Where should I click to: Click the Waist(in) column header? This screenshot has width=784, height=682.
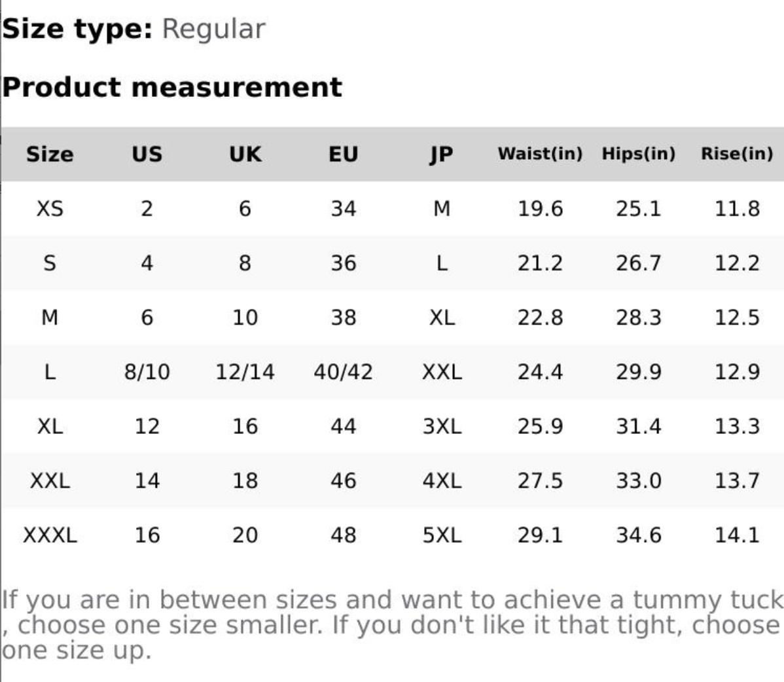(540, 154)
